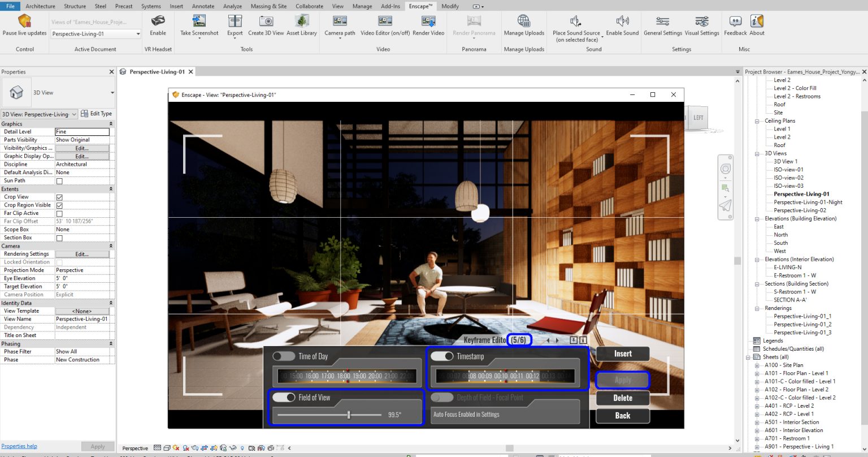Click Manage Uploads in the ribbon
The image size is (868, 457).
pyautogui.click(x=523, y=25)
